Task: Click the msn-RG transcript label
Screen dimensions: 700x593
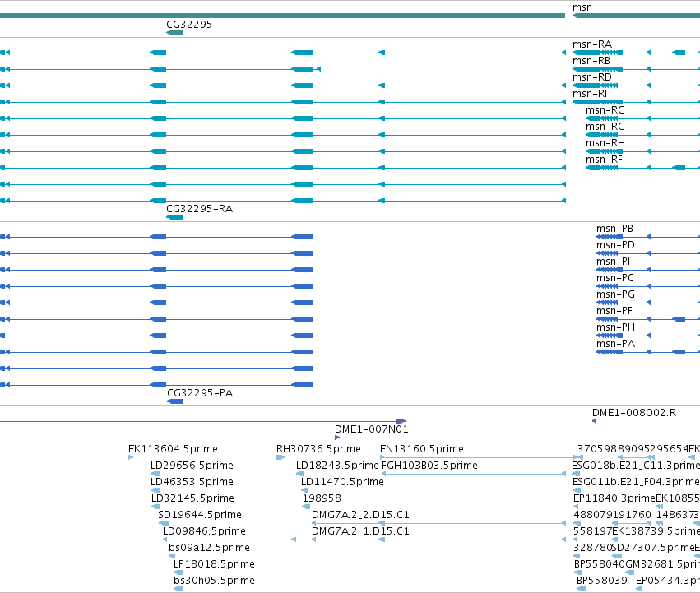Action: (605, 127)
